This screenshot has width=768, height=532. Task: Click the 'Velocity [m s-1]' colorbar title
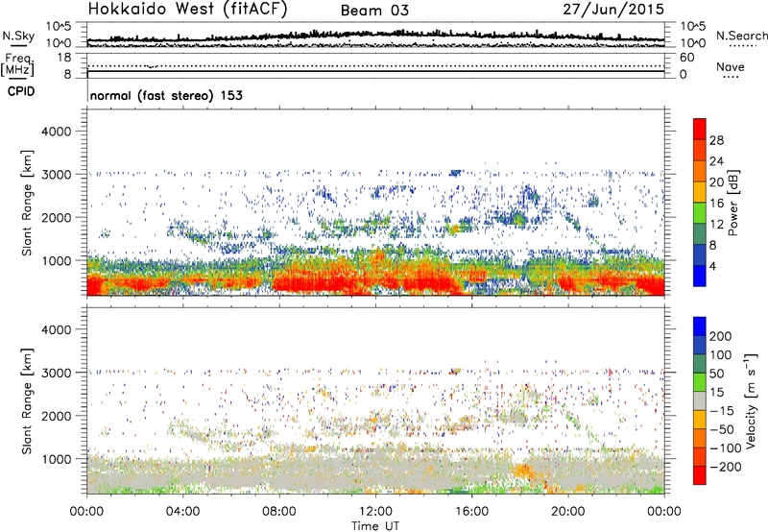tap(751, 400)
